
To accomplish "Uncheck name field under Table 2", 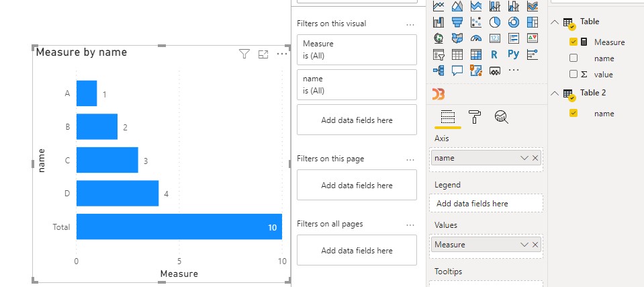I will pyautogui.click(x=573, y=113).
